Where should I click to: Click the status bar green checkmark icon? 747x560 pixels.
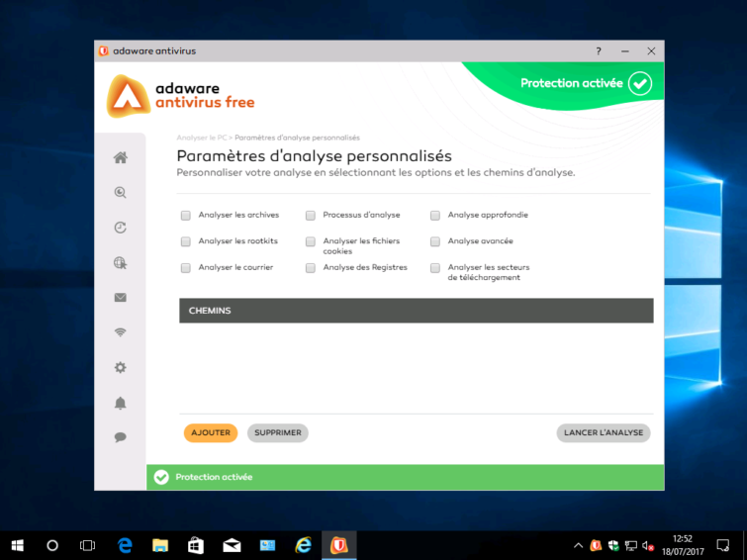[x=161, y=477]
